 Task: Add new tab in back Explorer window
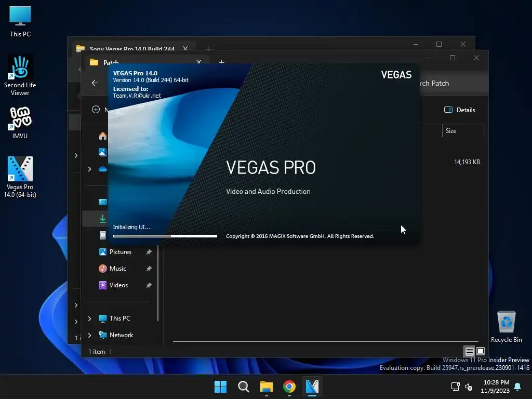pos(208,48)
